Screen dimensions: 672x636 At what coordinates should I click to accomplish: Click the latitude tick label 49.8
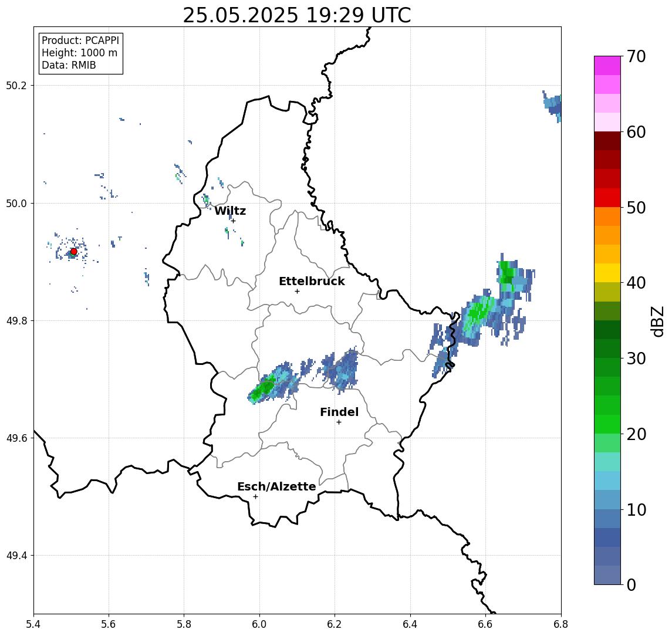16,320
